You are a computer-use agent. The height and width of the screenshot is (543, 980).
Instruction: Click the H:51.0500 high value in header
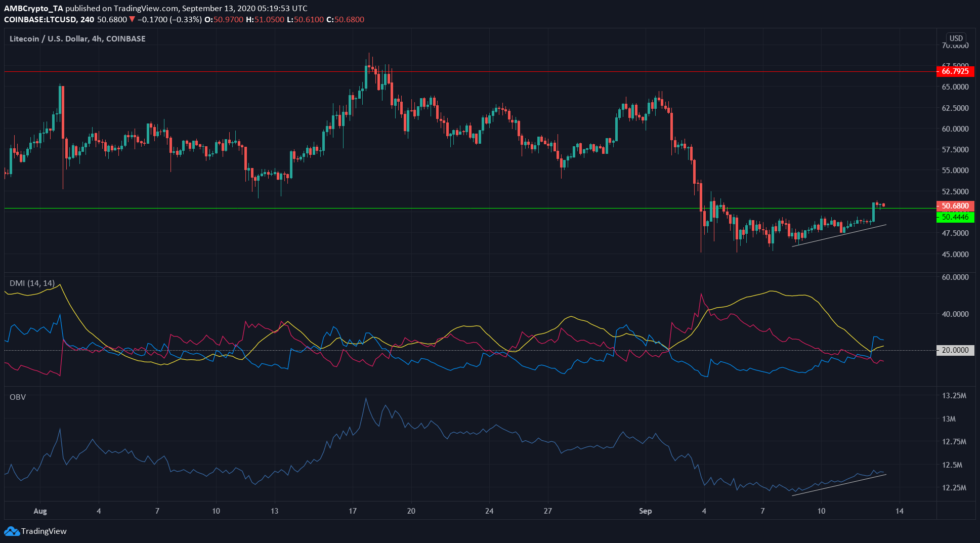[265, 20]
